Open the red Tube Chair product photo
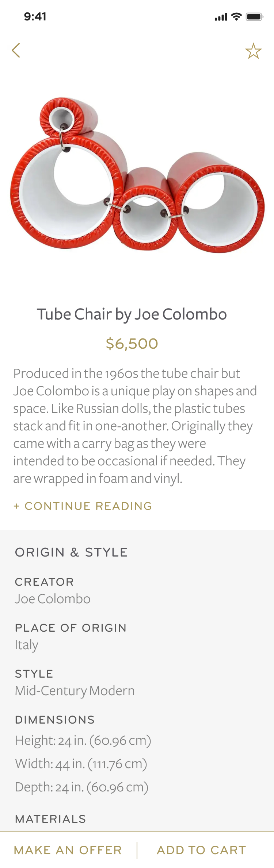The image size is (274, 868). tap(137, 174)
